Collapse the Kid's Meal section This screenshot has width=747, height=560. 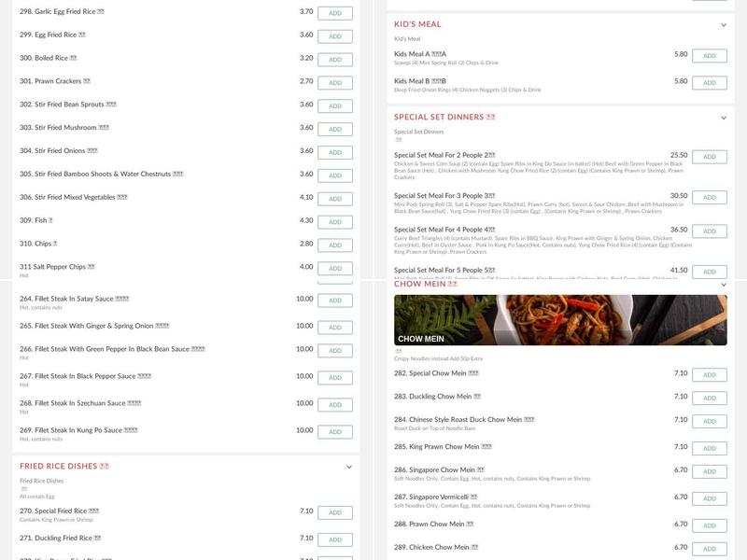[x=723, y=25]
